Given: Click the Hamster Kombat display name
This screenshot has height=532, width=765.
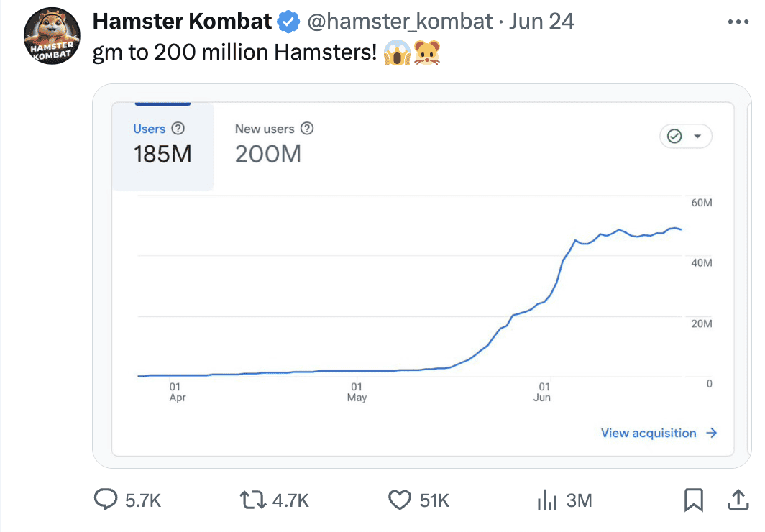Looking at the screenshot, I should coord(183,22).
